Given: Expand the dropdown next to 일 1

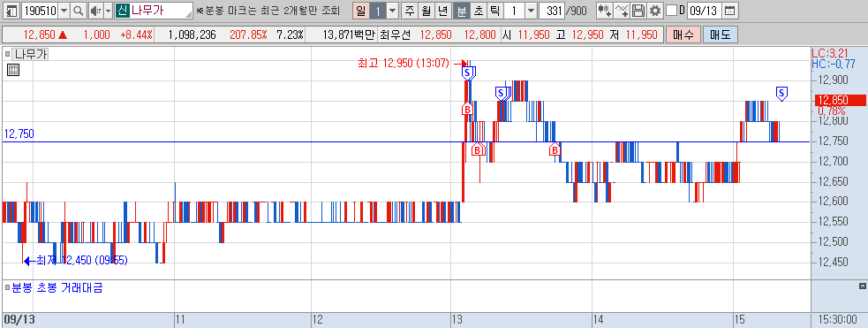Looking at the screenshot, I should point(392,10).
